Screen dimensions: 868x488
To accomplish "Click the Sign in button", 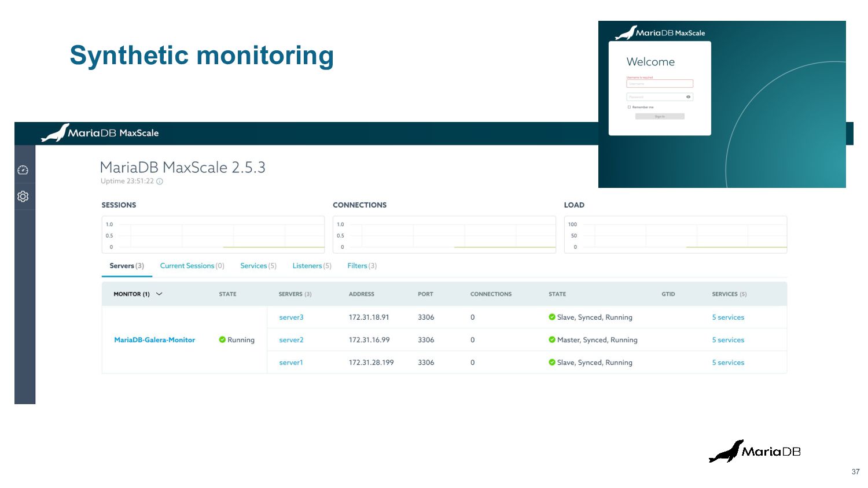I will pyautogui.click(x=660, y=116).
